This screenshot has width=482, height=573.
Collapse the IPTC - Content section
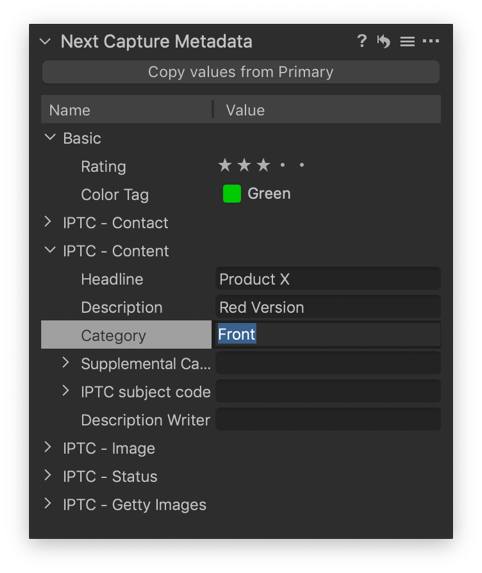(x=50, y=250)
